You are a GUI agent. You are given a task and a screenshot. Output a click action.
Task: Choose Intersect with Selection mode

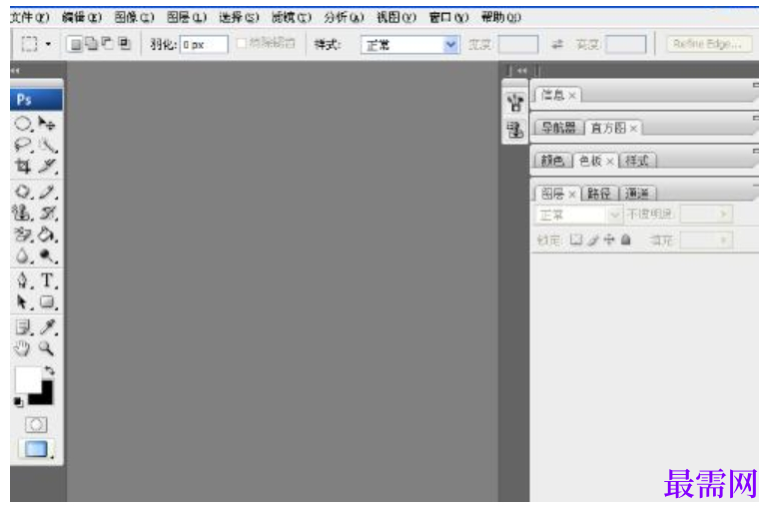124,44
